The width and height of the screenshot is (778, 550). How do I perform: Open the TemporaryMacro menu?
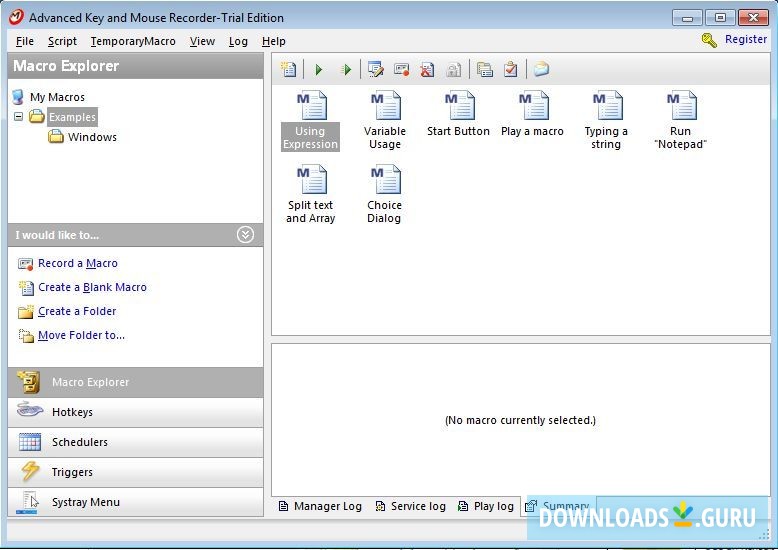pos(133,41)
